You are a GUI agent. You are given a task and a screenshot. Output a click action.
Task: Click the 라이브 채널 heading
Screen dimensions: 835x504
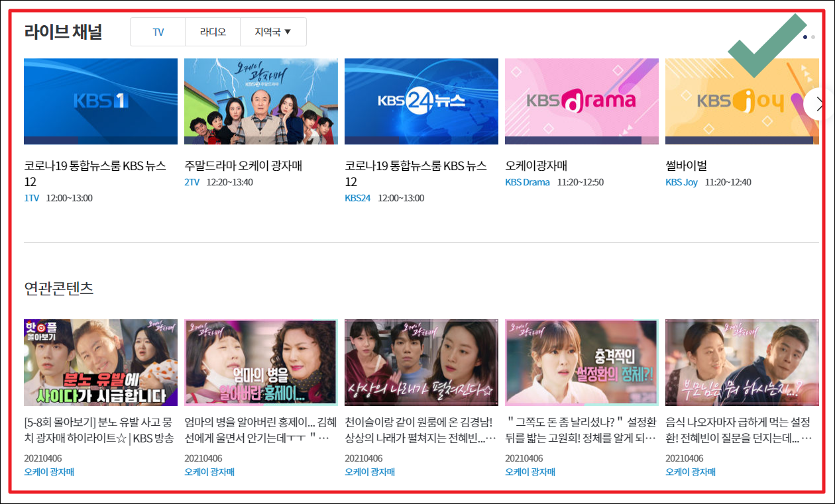click(63, 32)
